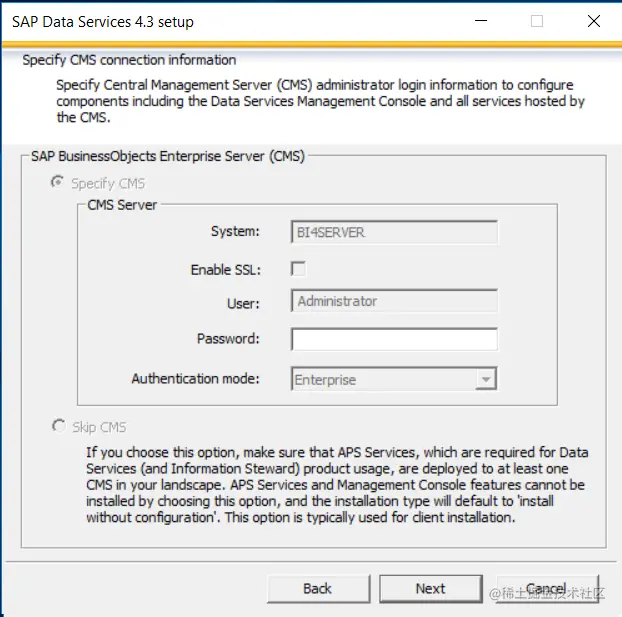Minimize the SAP Data Services setup window
Viewport: 622px width, 617px height.
coord(481,21)
